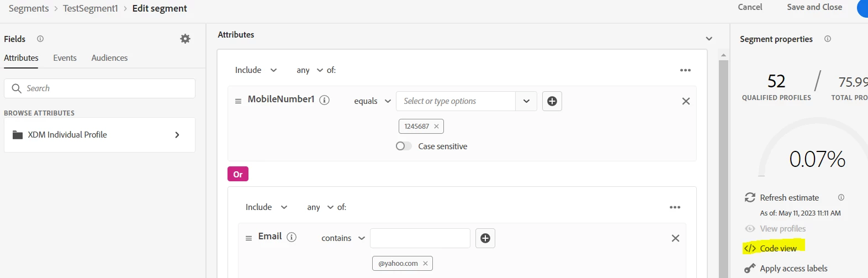Screen dimensions: 868x278
Task: Click the 0.07% estimate value
Action: [x=817, y=159]
